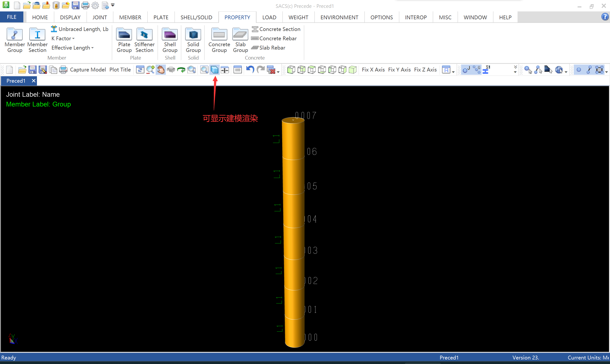
Task: Click the Capture Model button
Action: coord(88,70)
